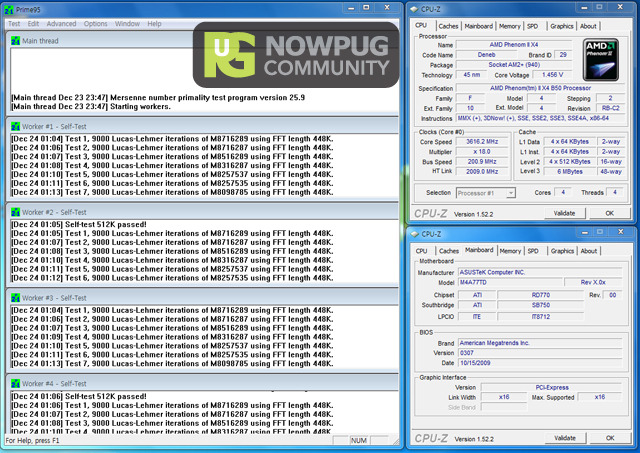The image size is (640, 453).
Task: Click OK button in top CPU-Z
Action: pyautogui.click(x=609, y=213)
